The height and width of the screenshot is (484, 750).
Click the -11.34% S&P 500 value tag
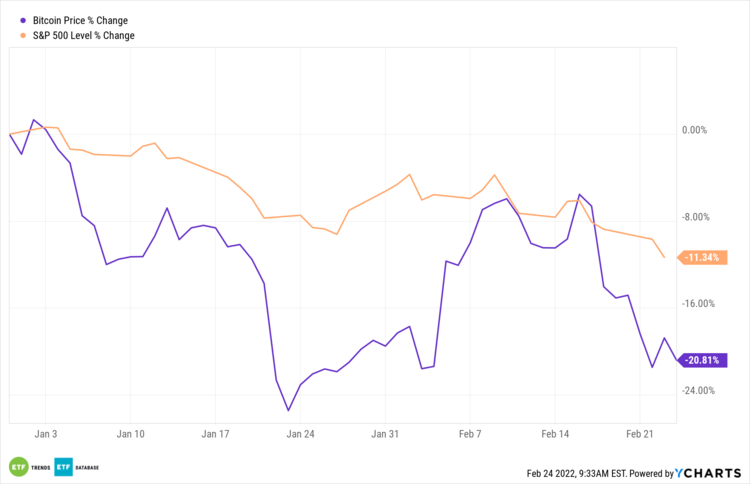tap(702, 258)
